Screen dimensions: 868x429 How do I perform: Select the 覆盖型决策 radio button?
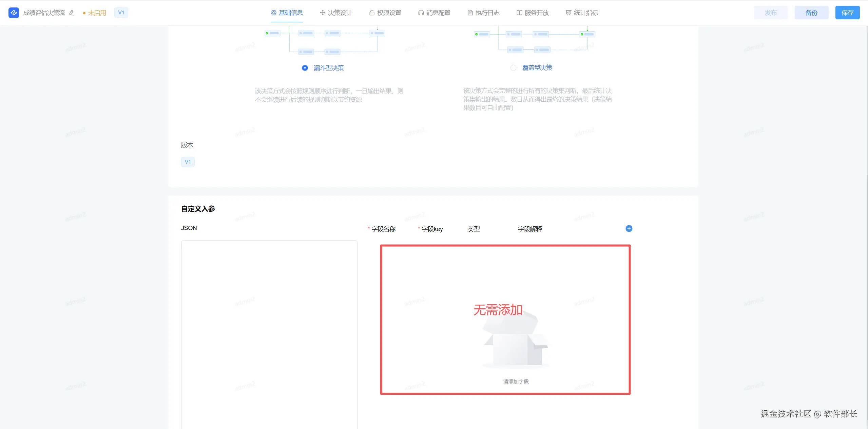coord(513,68)
